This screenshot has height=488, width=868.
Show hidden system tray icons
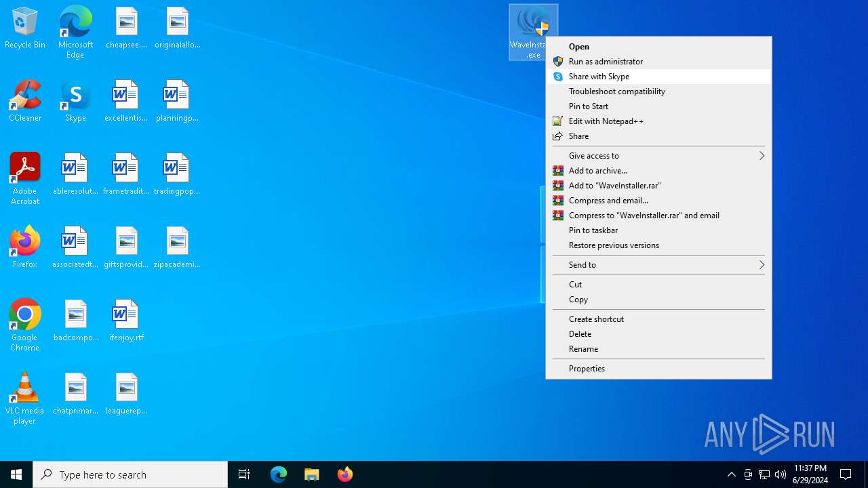click(731, 474)
